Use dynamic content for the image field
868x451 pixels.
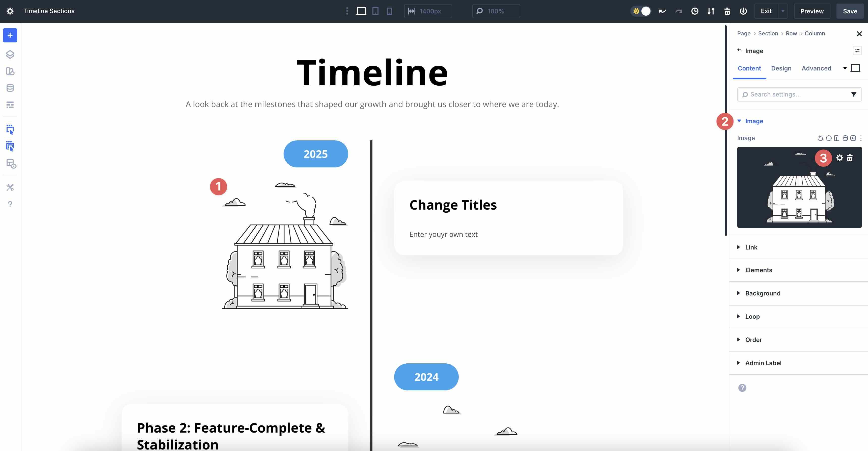845,138
